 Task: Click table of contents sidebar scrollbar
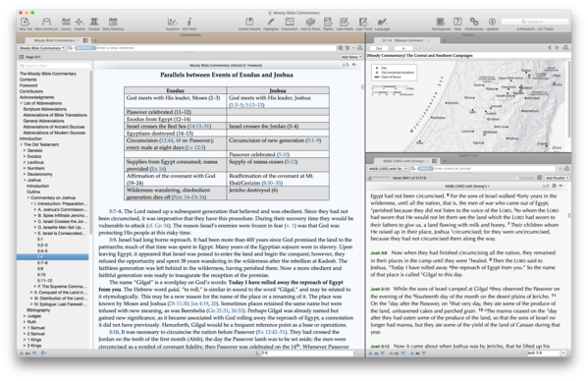click(90, 150)
